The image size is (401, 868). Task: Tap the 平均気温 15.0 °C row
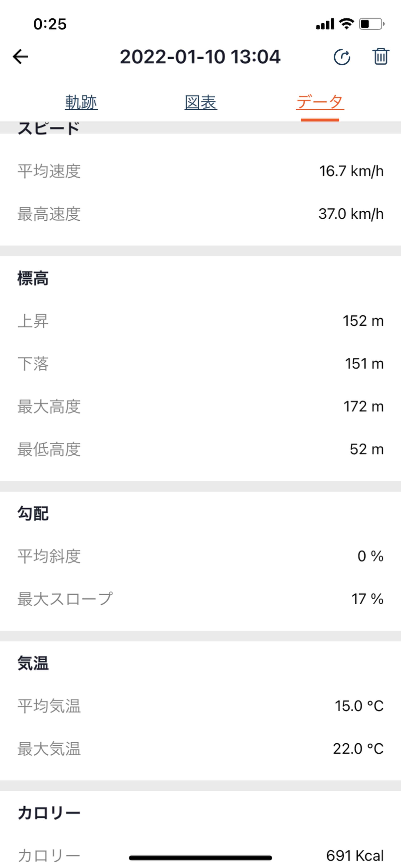click(x=200, y=706)
